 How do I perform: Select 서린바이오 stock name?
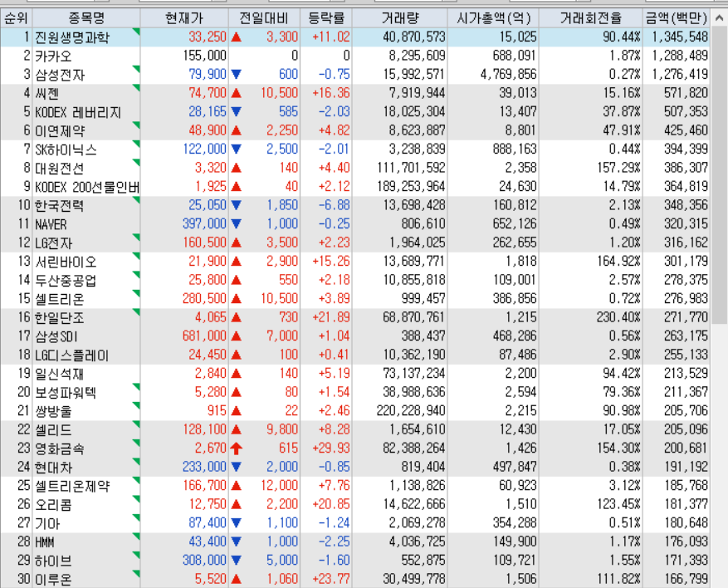(66, 262)
